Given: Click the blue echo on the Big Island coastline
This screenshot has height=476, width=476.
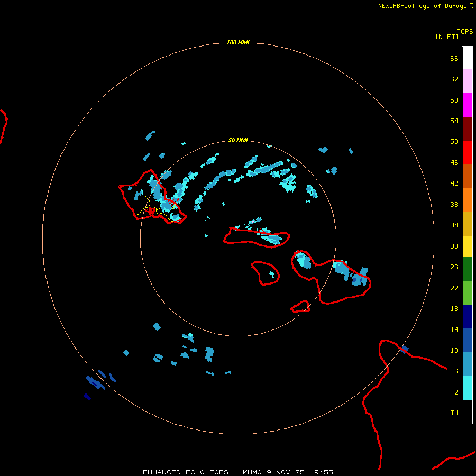Looking at the screenshot, I should coord(404,350).
